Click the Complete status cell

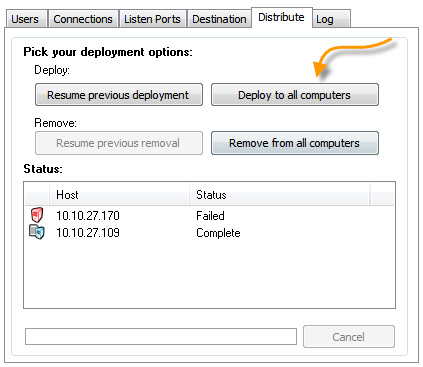click(218, 233)
